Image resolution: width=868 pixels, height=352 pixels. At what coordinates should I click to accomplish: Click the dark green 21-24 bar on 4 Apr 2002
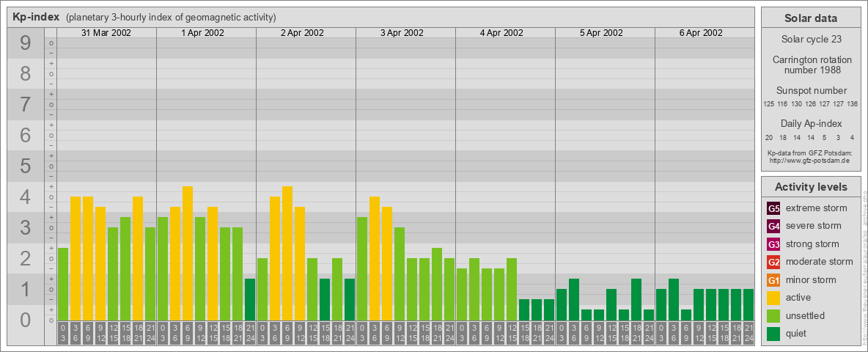click(549, 309)
